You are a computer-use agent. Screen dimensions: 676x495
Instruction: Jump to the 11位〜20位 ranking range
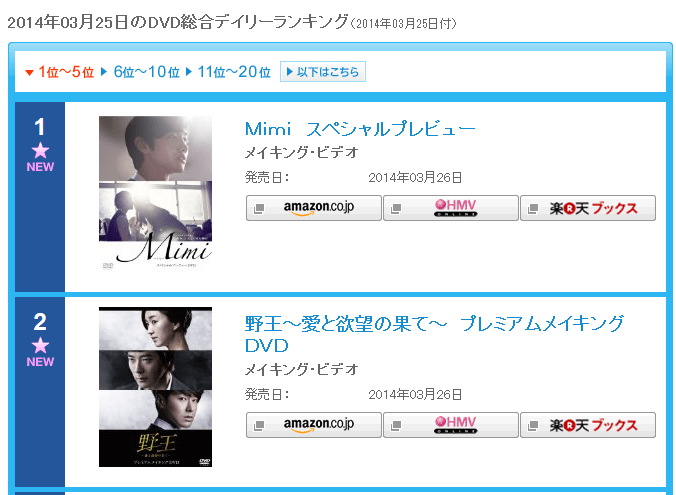pyautogui.click(x=234, y=72)
